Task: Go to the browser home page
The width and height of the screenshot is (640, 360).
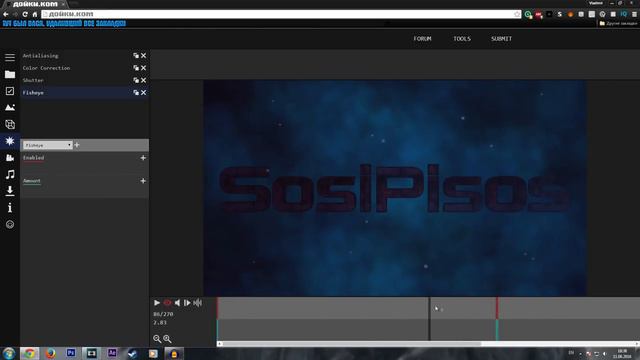Action: [x=35, y=14]
